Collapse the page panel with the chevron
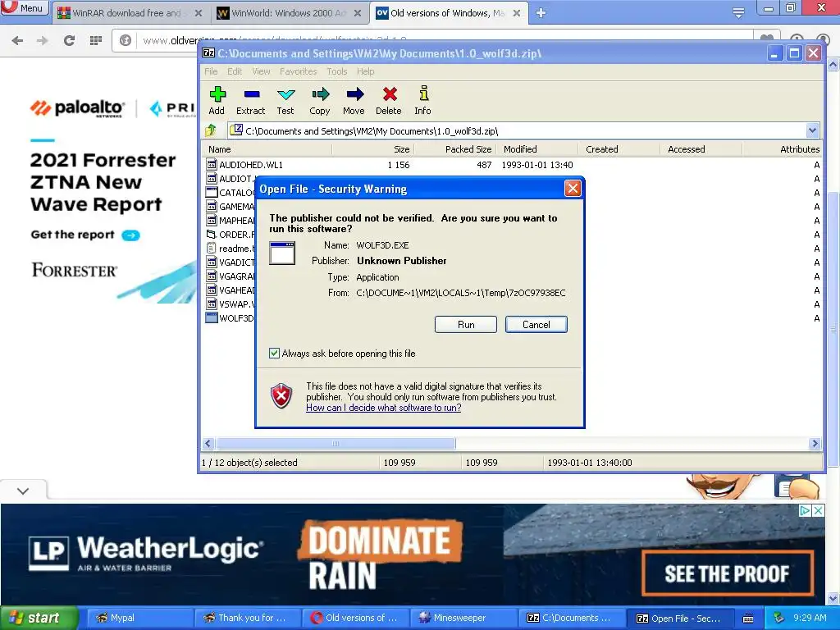This screenshot has width=840, height=630. point(22,491)
